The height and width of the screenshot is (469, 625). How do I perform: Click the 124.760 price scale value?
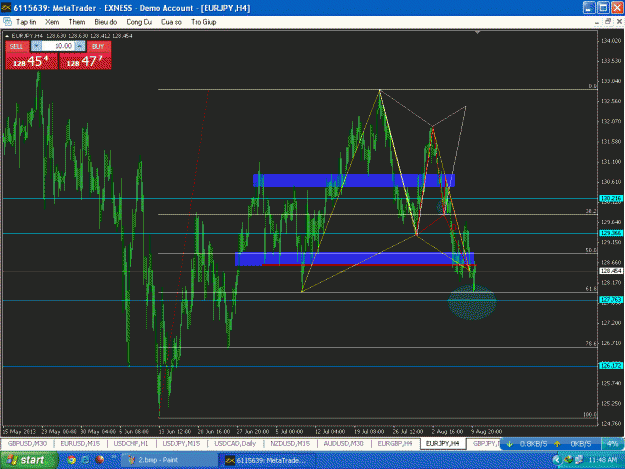(x=611, y=424)
